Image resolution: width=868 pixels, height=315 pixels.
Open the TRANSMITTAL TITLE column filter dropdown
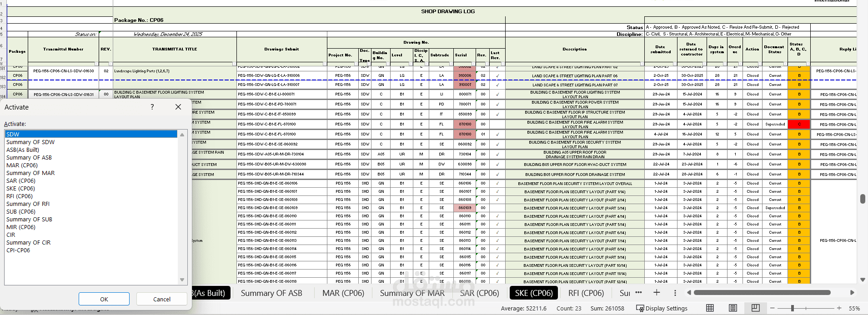pos(234,64)
